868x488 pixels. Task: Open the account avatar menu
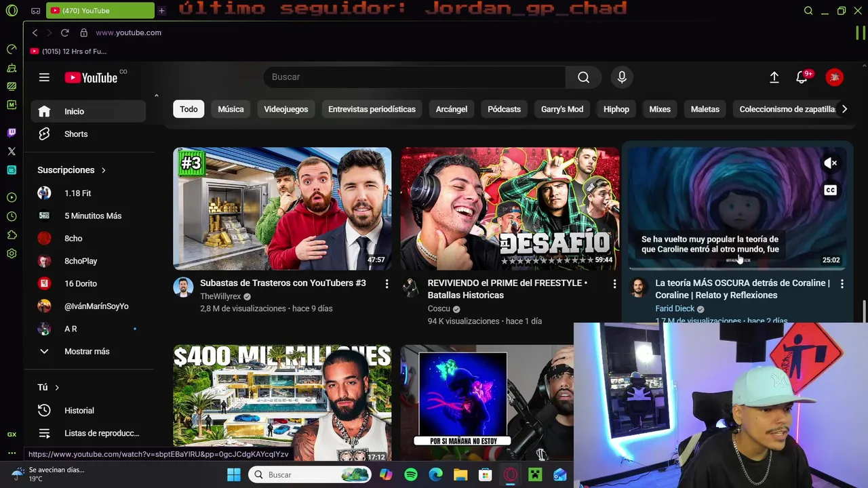coord(835,77)
